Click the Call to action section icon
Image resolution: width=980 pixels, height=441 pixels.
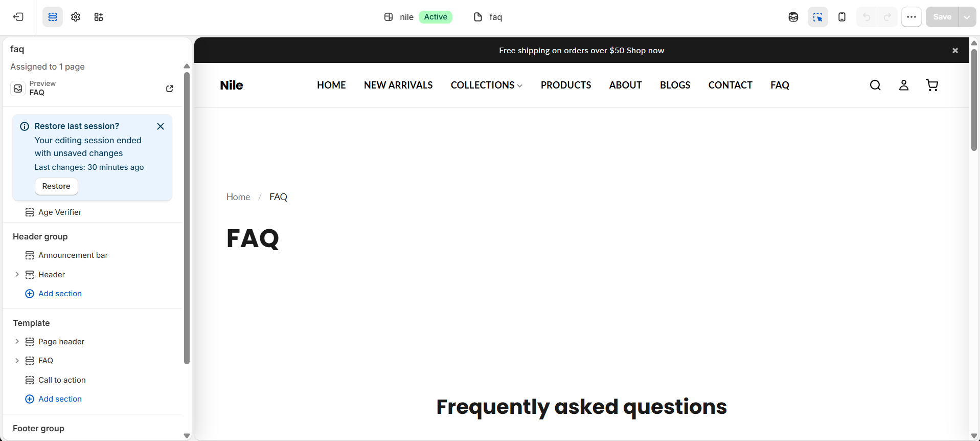(x=30, y=380)
